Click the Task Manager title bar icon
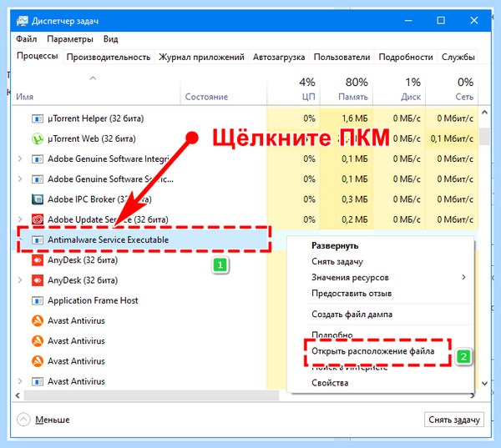 tap(22, 21)
